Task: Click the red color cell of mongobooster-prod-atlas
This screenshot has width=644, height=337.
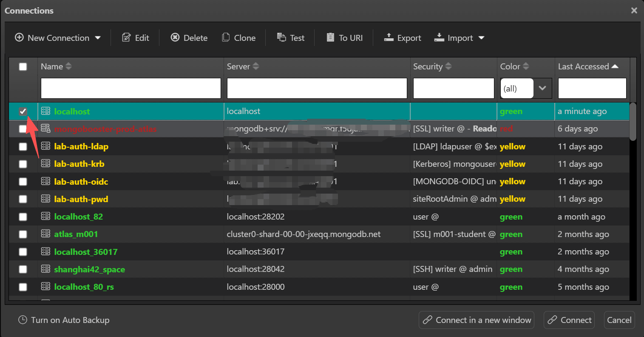Action: pos(526,129)
